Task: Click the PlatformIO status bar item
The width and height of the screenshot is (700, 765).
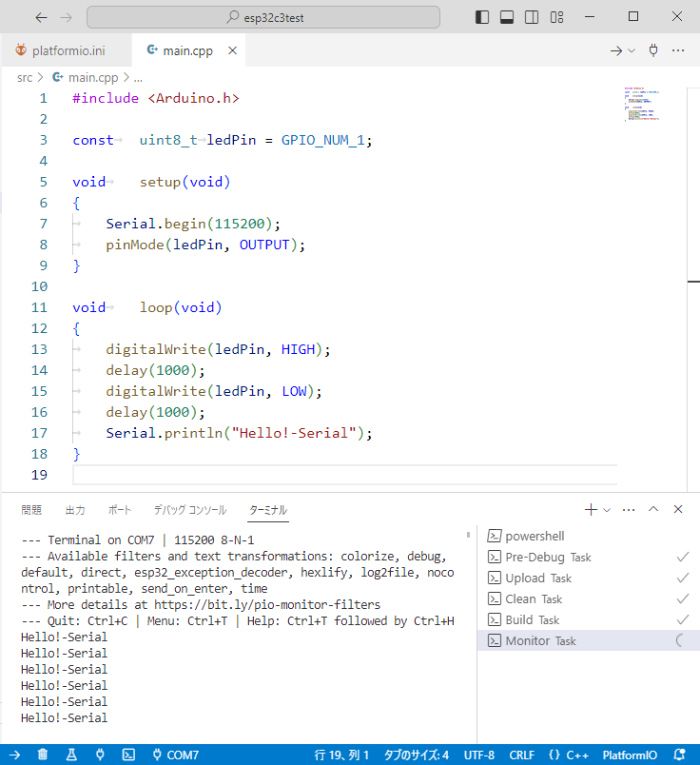Action: [x=630, y=755]
